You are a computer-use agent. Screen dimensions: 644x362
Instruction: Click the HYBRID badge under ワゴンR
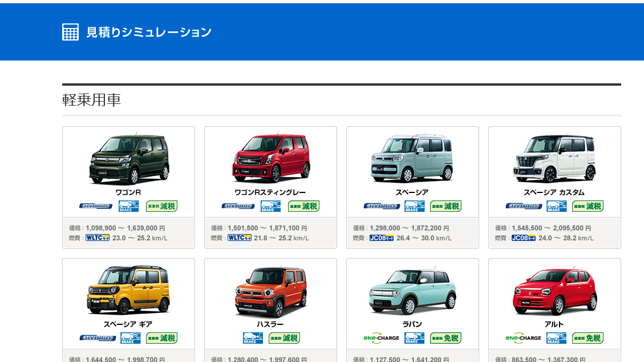point(96,206)
